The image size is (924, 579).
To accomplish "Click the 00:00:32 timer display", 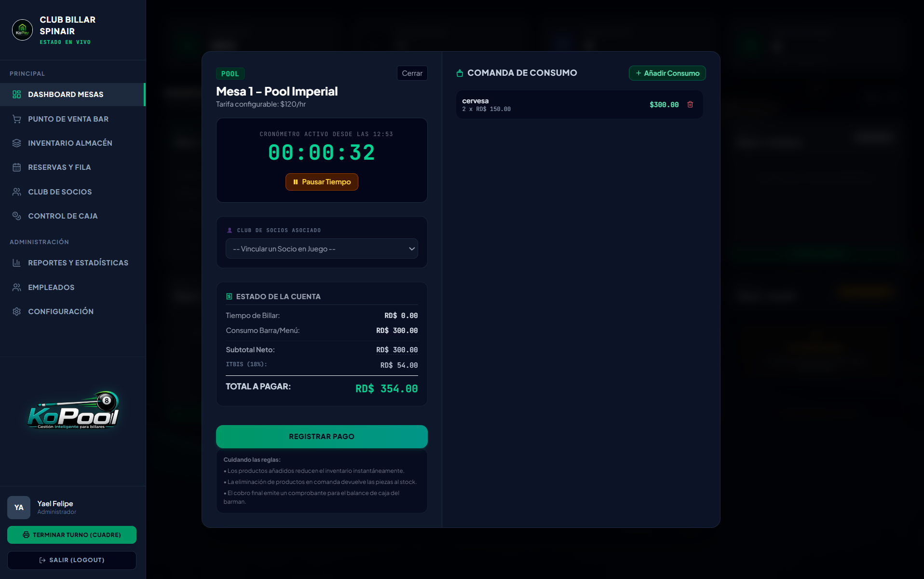I will click(x=322, y=153).
